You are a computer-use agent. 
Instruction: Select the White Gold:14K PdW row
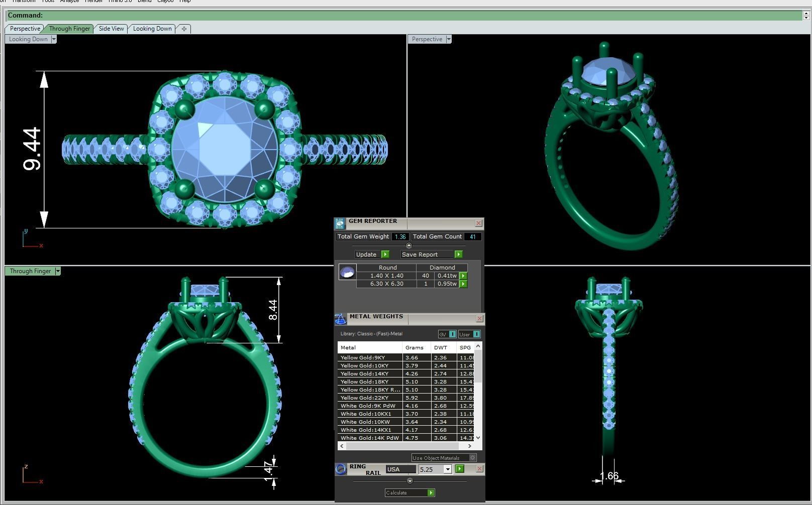(406, 438)
